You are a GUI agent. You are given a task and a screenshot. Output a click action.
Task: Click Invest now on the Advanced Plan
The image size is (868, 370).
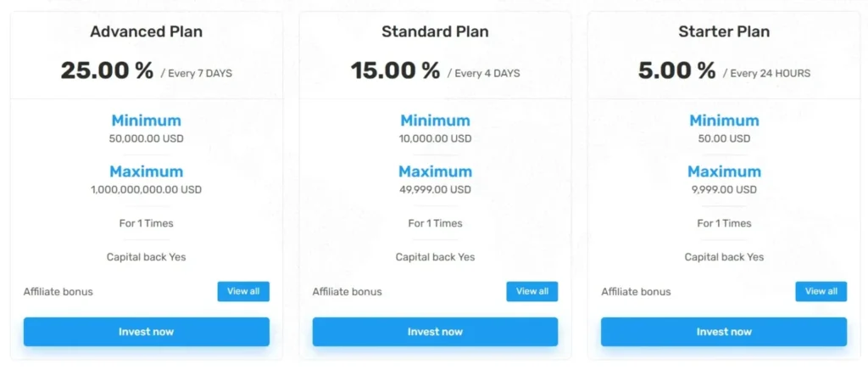click(x=146, y=332)
